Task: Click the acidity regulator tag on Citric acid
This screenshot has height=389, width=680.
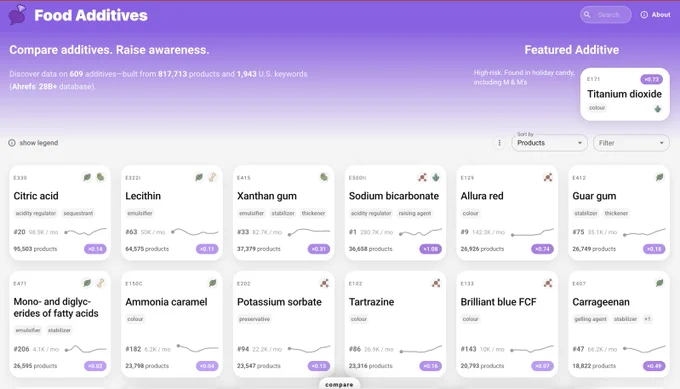Action: [x=36, y=213]
